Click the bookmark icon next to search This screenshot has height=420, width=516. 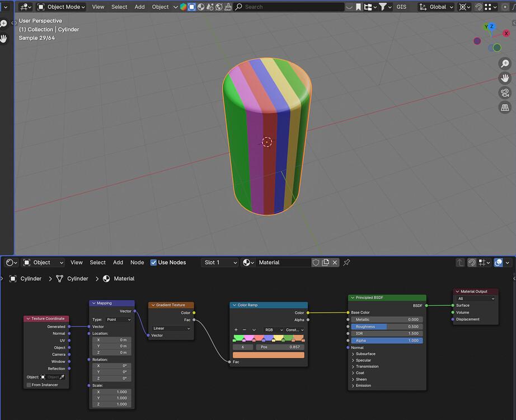pyautogui.click(x=358, y=7)
